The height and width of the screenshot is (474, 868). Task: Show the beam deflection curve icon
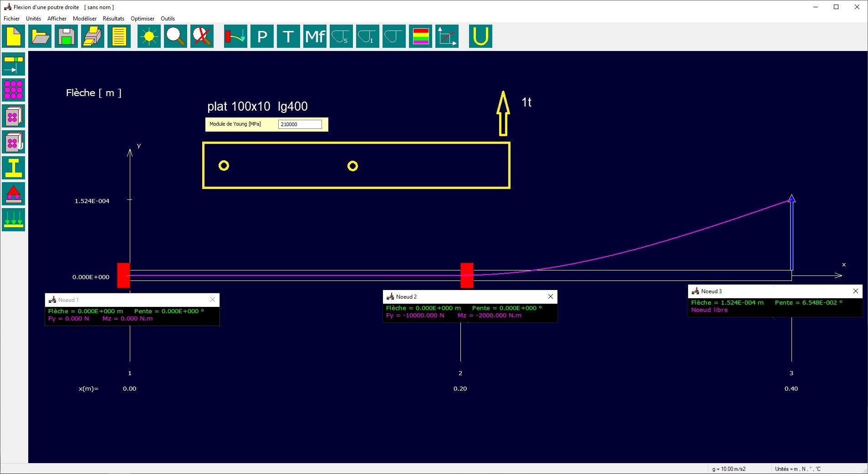[x=236, y=36]
